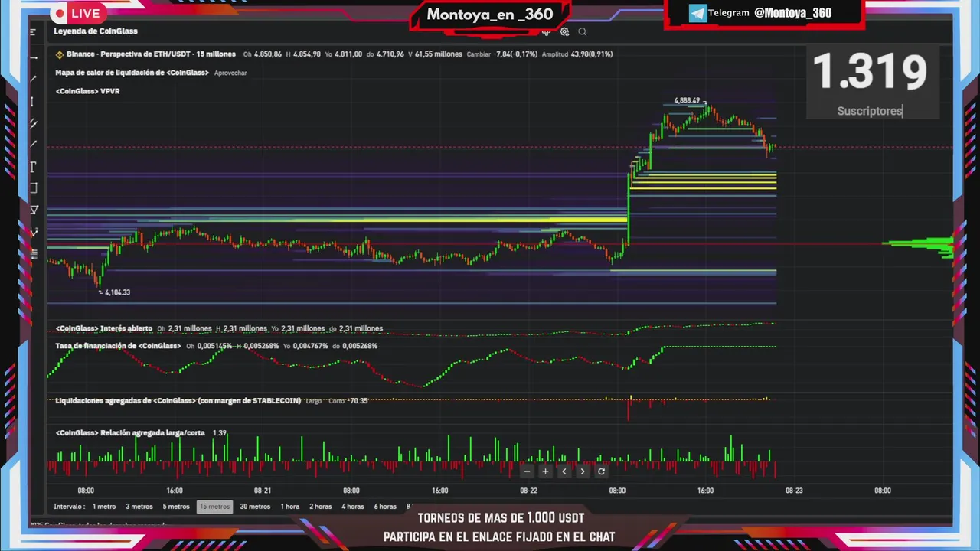
Task: Select the 4 horas interval
Action: click(353, 507)
